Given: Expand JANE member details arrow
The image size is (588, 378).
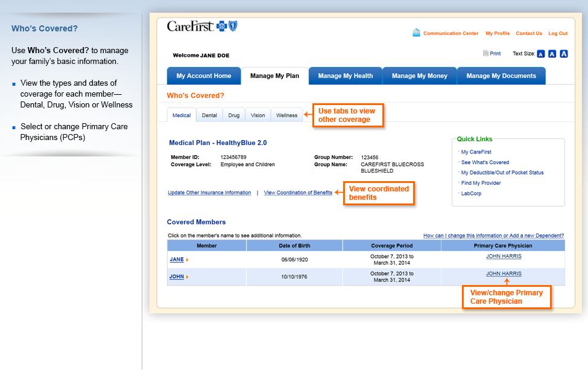Looking at the screenshot, I should pos(187,260).
